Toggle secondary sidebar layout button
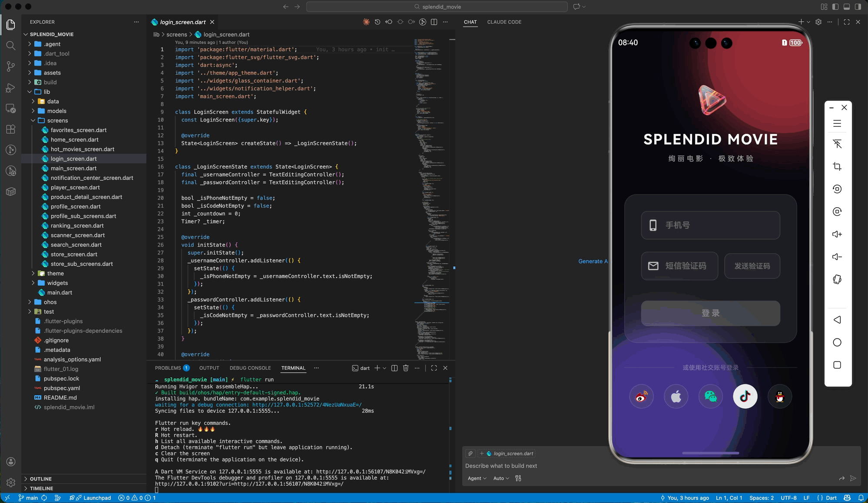The width and height of the screenshot is (868, 503). pos(858,7)
